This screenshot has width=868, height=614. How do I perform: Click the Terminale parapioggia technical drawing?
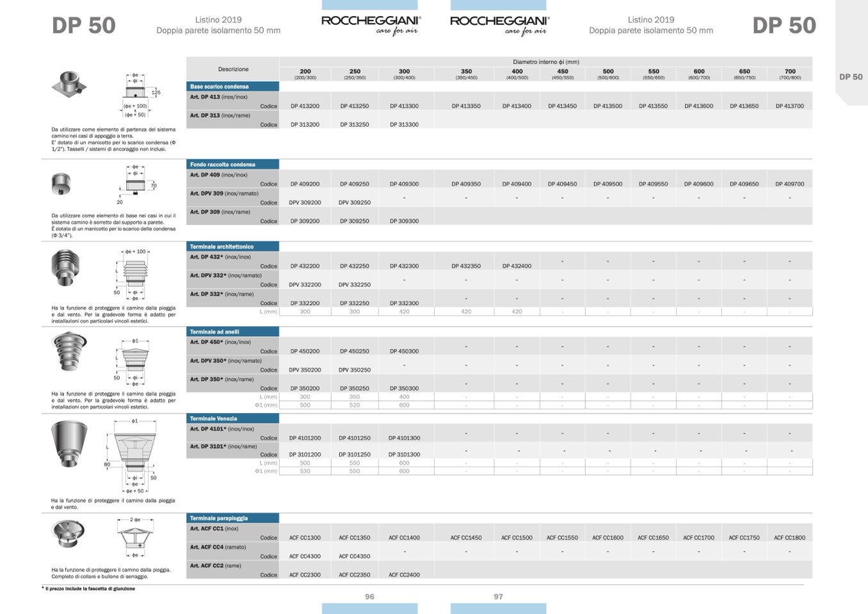pos(136,537)
